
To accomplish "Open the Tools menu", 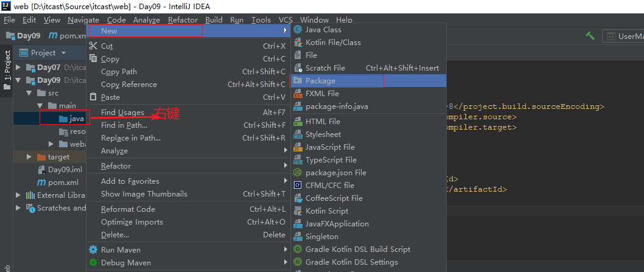I will [261, 19].
